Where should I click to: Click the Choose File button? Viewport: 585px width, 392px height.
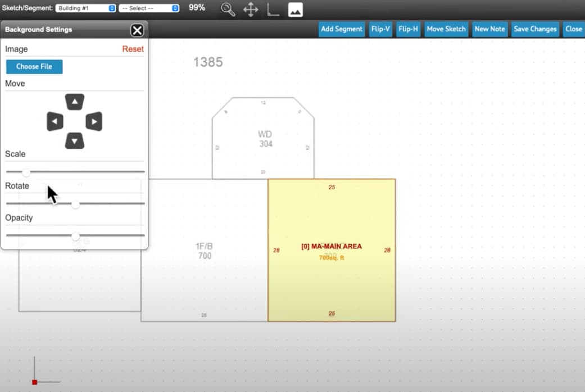[x=34, y=67]
